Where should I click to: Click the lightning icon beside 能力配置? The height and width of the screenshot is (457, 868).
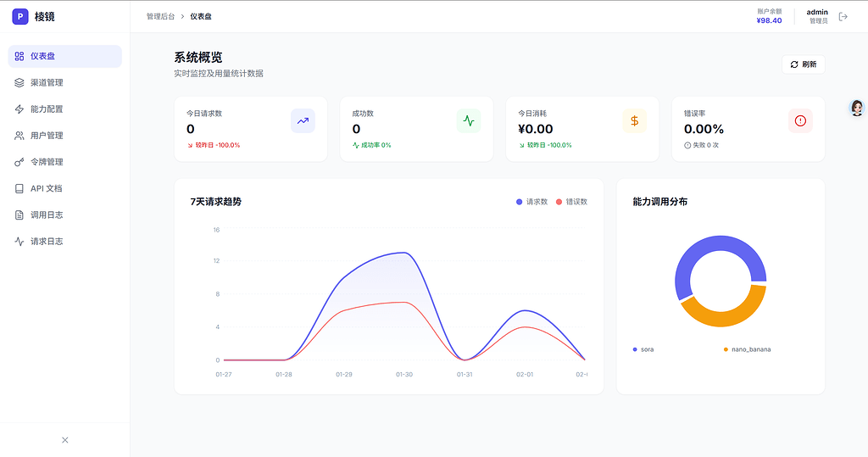(19, 109)
